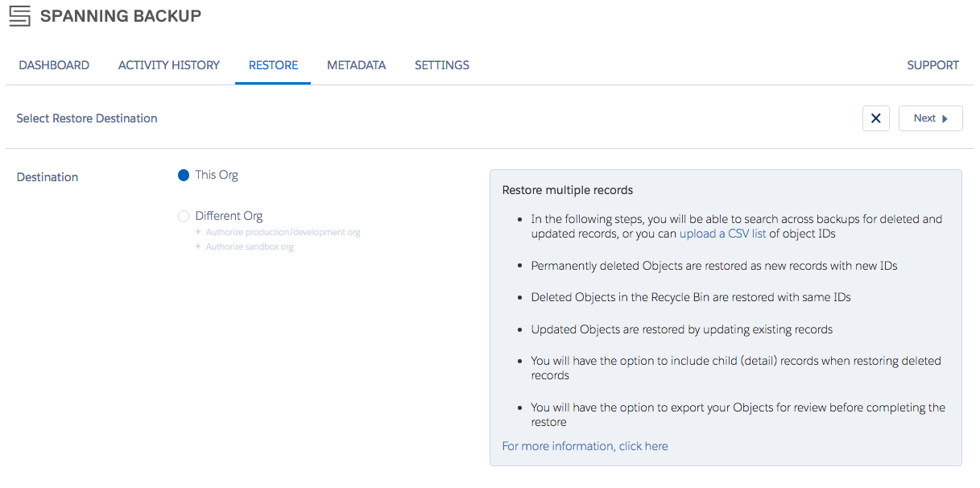The image size is (980, 488).
Task: Go to the Metadata tab
Action: coord(356,65)
